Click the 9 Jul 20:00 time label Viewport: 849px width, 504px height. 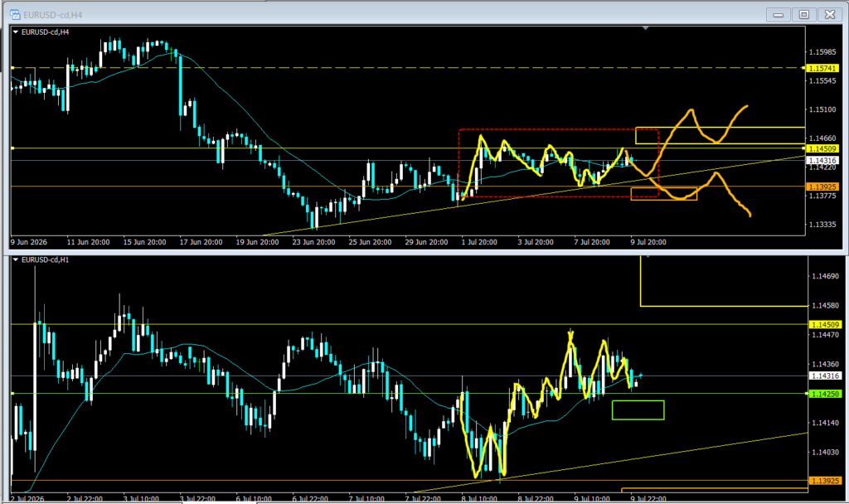point(648,242)
